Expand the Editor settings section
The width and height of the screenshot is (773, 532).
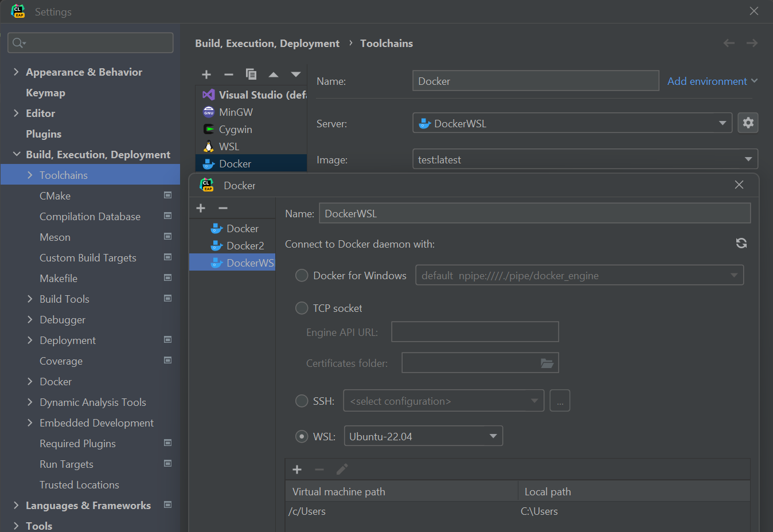tap(16, 113)
